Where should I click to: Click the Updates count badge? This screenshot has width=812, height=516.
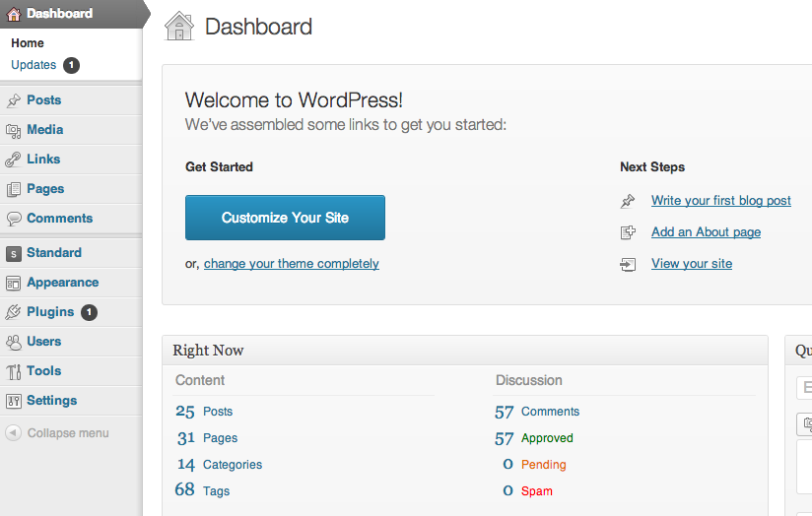tap(72, 65)
